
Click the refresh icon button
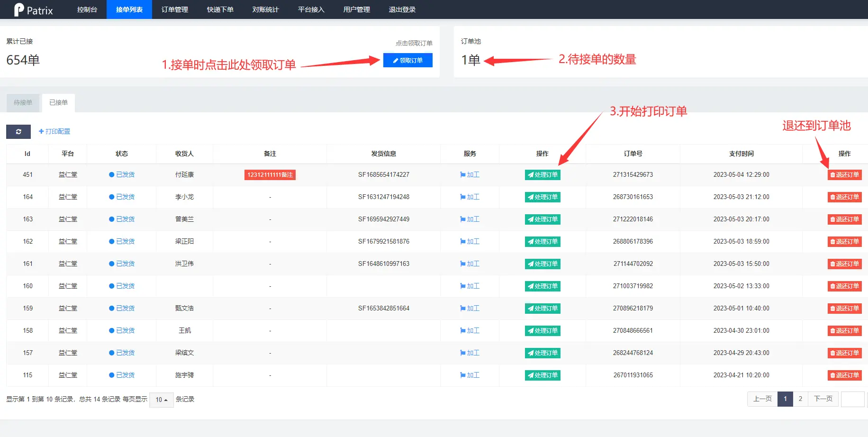coord(18,132)
